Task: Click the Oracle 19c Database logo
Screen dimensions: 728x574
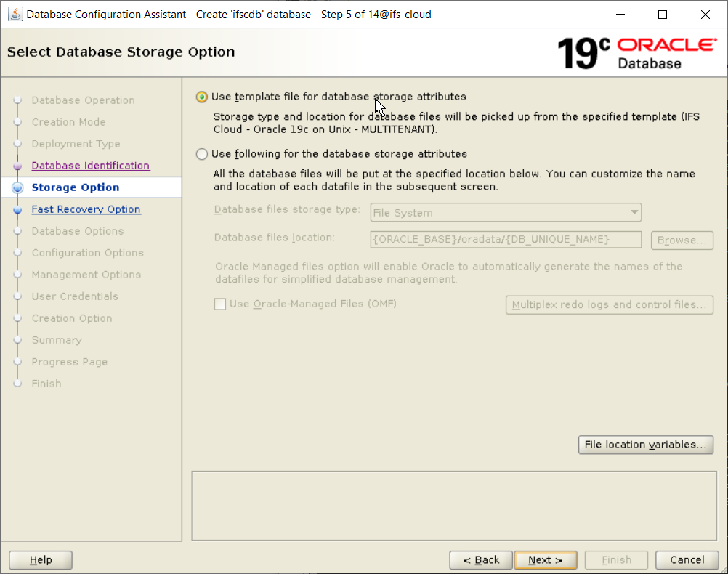Action: tap(637, 53)
